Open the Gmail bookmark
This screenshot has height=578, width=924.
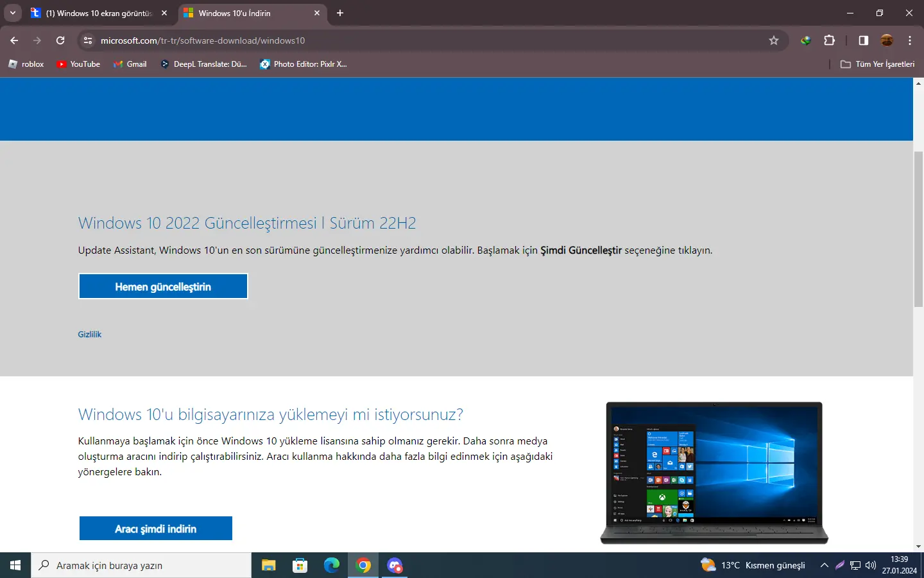click(x=130, y=64)
